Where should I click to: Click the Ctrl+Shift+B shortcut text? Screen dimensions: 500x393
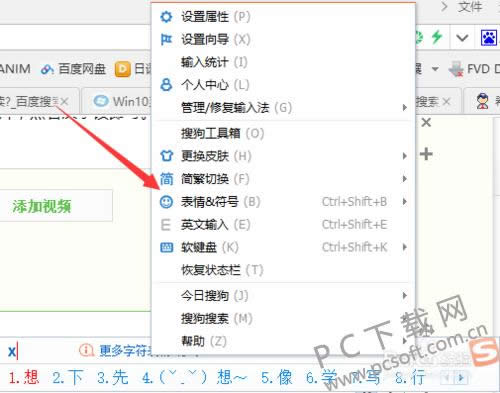click(354, 202)
